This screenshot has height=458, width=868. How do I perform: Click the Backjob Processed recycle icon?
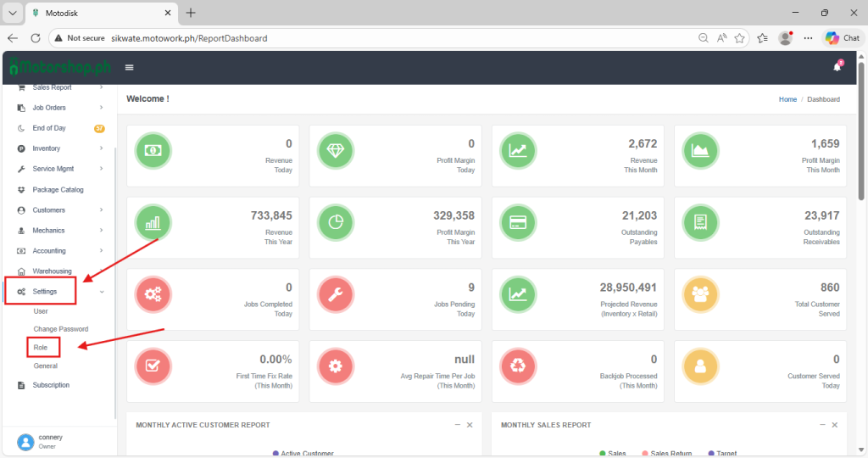[x=517, y=366]
